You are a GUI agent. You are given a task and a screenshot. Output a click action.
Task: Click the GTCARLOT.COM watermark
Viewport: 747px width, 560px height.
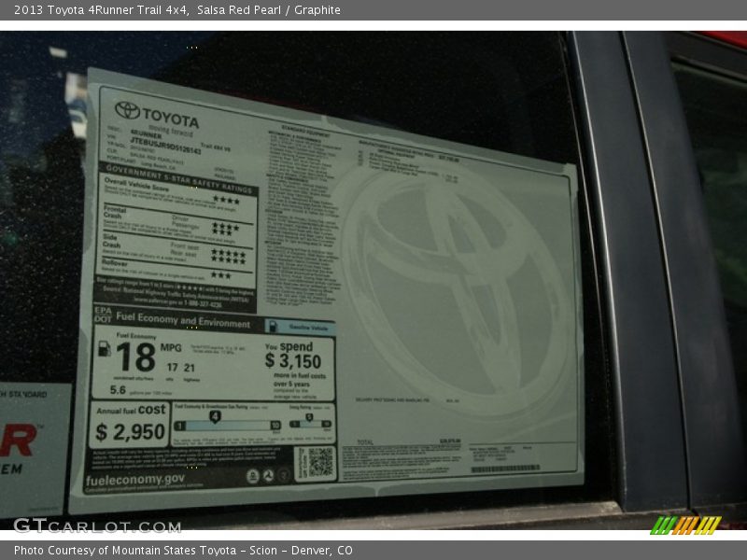pyautogui.click(x=97, y=525)
